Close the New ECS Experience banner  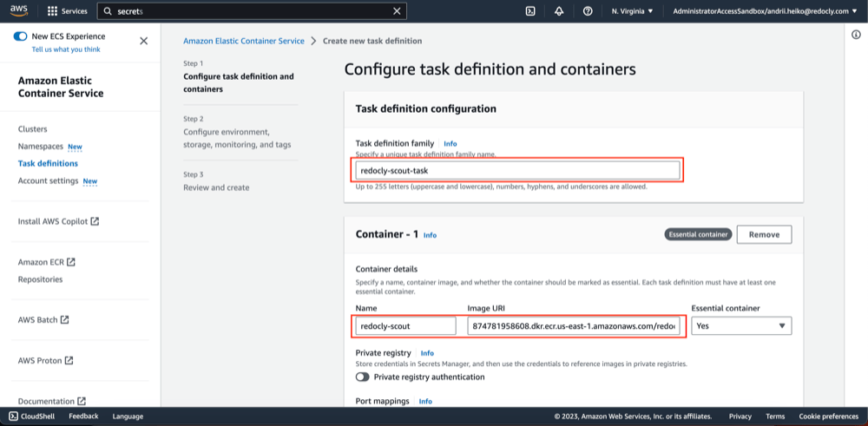click(x=143, y=41)
